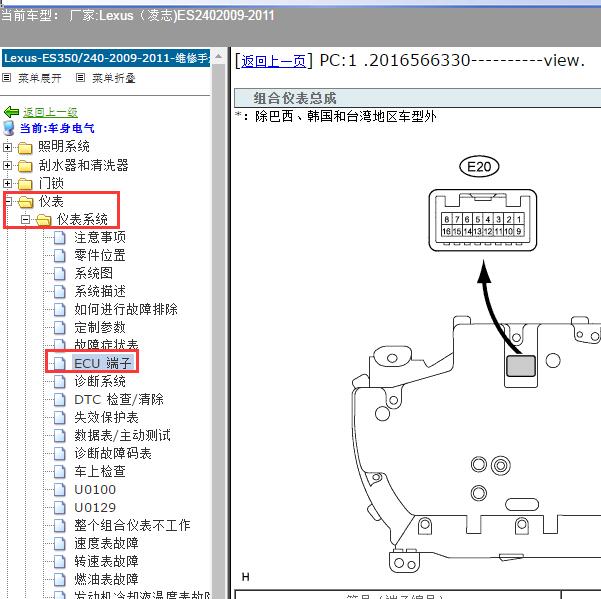Screen dimensions: 601x599
Task: Open 整个组合仪表不工作 page
Action: pyautogui.click(x=132, y=525)
